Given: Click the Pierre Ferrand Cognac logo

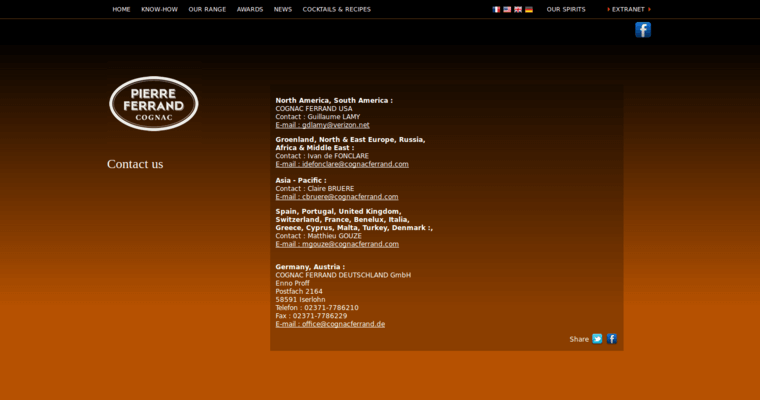Looking at the screenshot, I should point(153,104).
